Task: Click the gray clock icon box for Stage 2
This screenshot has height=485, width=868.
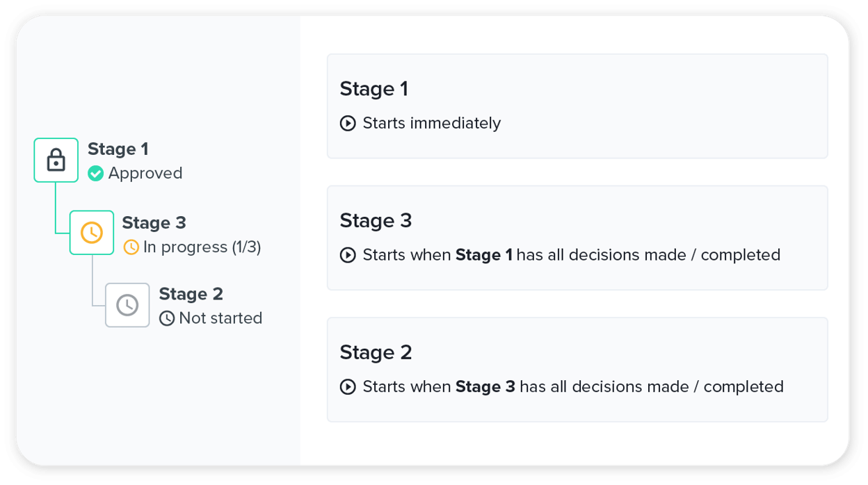Action: 127,305
